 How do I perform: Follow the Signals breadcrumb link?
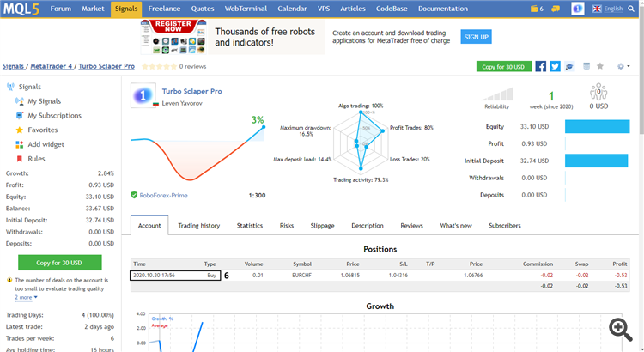tap(13, 66)
